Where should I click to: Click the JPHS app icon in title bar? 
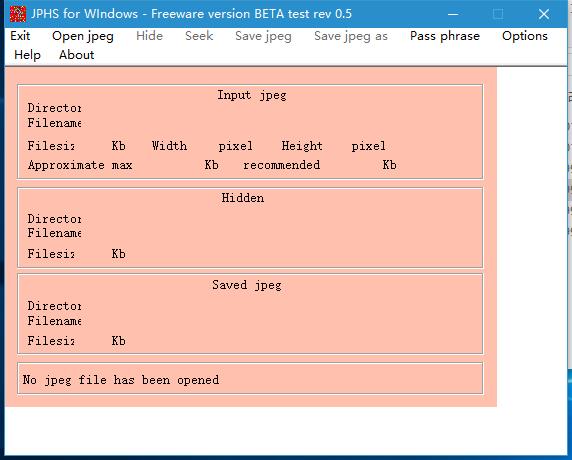(x=18, y=14)
